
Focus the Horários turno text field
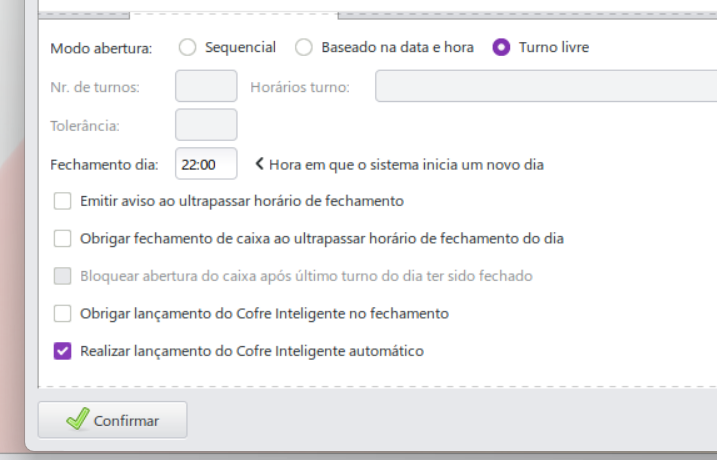[545, 86]
